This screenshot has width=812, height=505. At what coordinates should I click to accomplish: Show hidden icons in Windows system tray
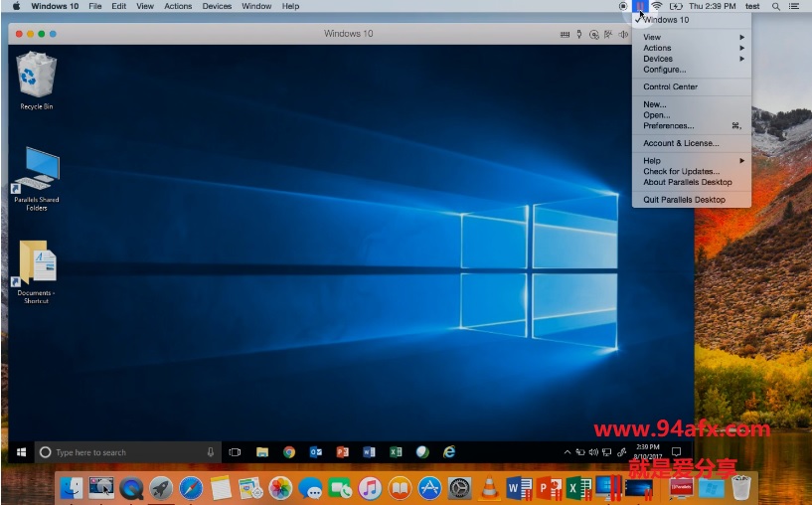point(568,452)
